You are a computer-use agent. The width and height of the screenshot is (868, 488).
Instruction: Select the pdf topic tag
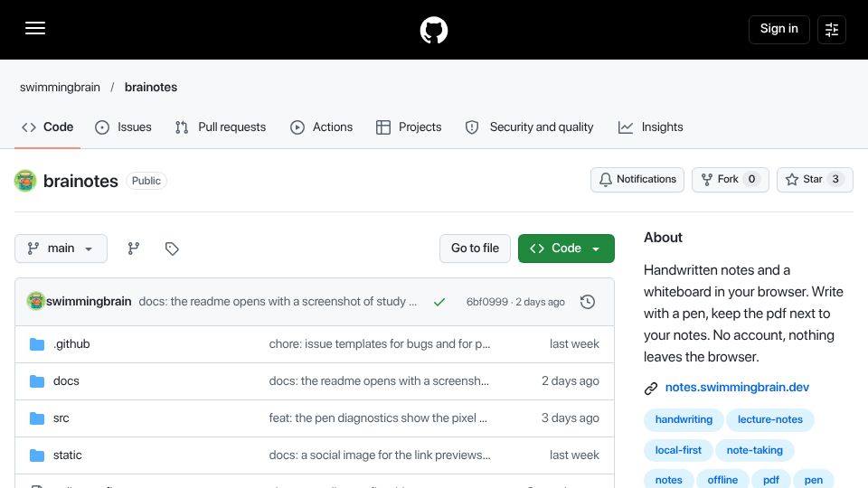tap(771, 480)
